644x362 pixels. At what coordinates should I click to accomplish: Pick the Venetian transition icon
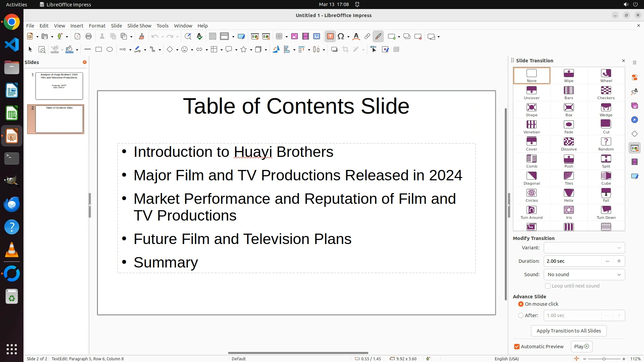coord(531,127)
